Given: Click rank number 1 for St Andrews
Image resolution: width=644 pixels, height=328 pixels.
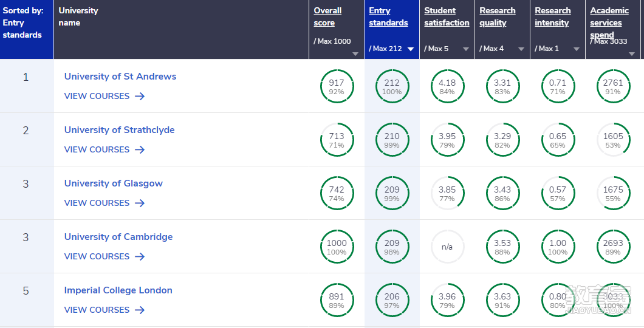Looking at the screenshot, I should (x=26, y=77).
